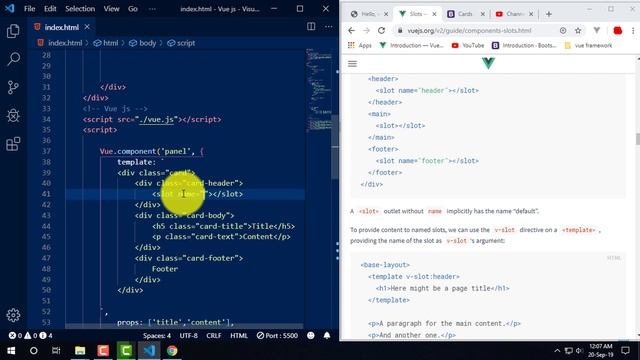
Task: Switch to the Cards Chrome tab
Action: pos(465,14)
